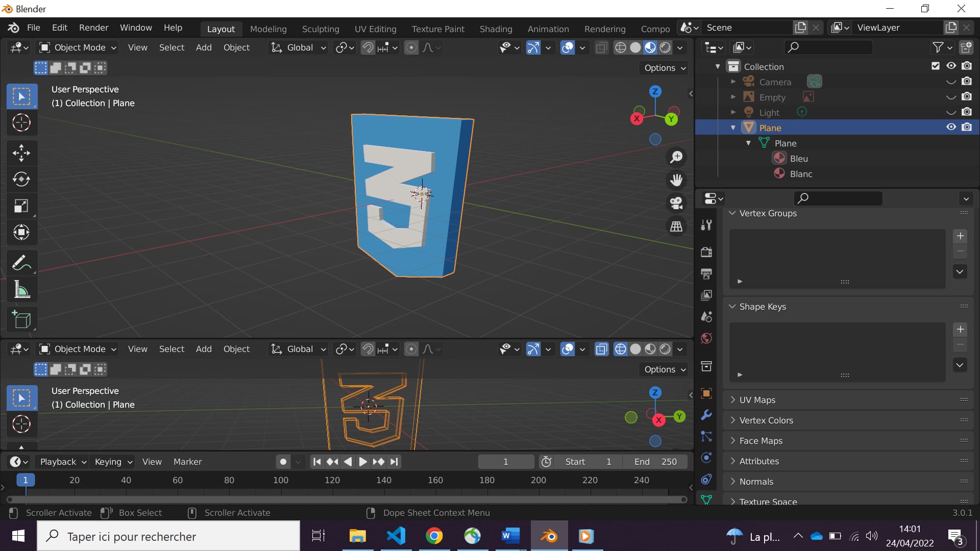The height and width of the screenshot is (551, 980).
Task: Activate the Measure tool
Action: pos(21,289)
